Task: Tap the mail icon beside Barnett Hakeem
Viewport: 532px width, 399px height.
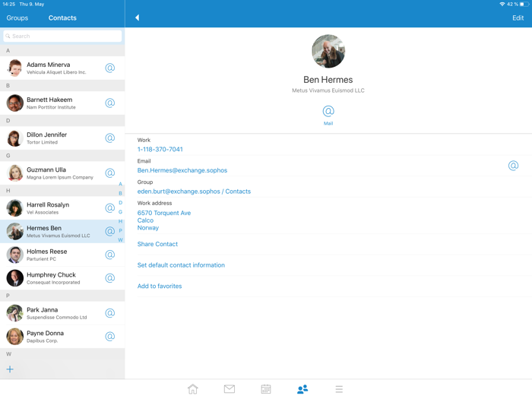Action: 109,103
